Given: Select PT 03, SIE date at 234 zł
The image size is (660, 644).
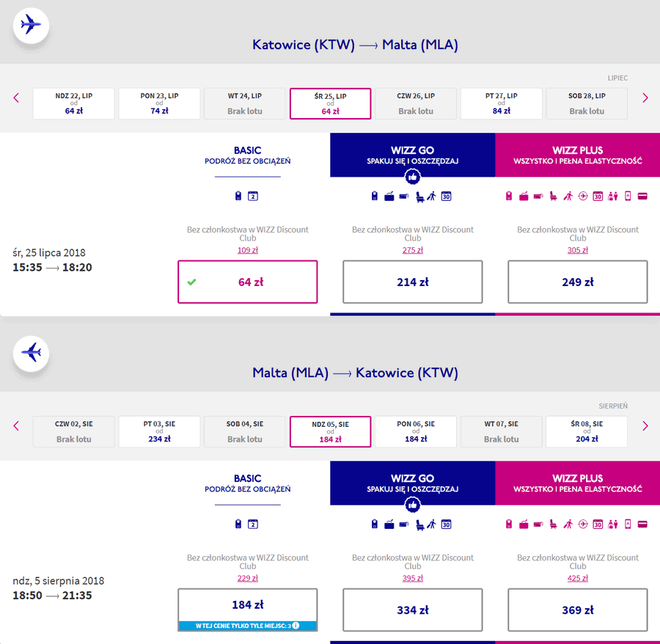Looking at the screenshot, I should [159, 431].
